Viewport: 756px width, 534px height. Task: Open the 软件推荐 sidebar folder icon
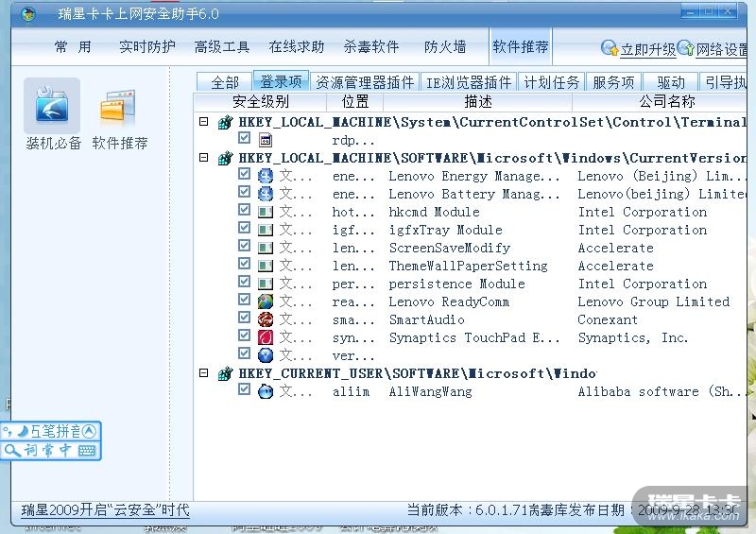click(118, 108)
